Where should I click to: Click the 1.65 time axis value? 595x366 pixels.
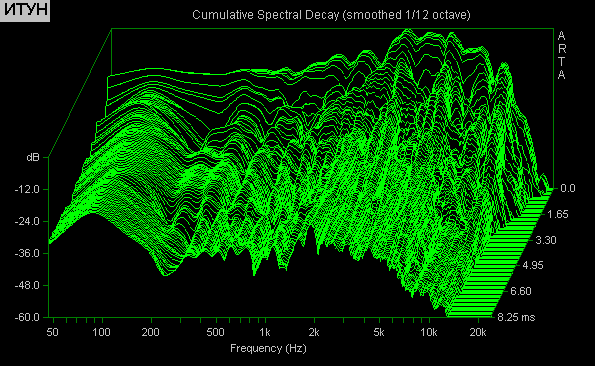pos(557,214)
